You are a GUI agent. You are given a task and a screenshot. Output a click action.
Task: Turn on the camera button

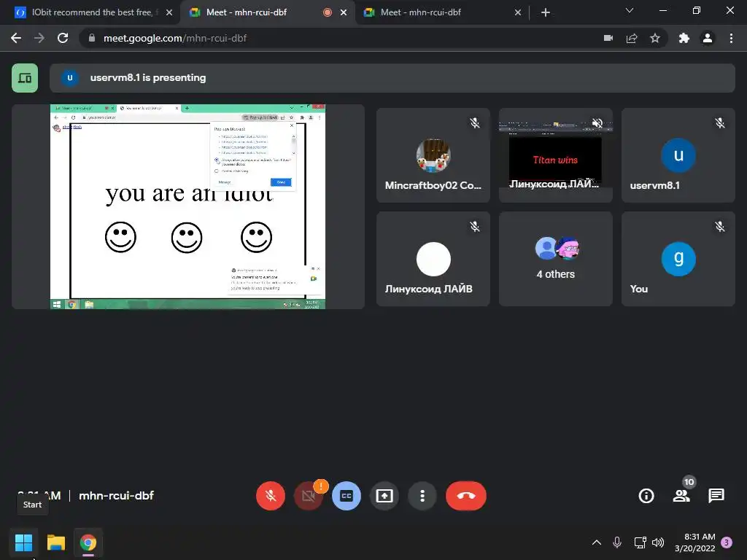(309, 496)
